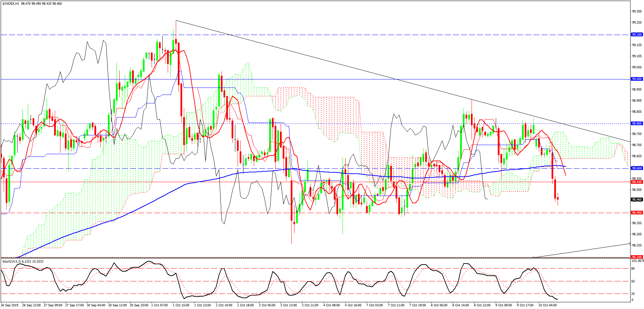Select the 98.200 red price level label
Image resolution: width=644 pixels, height=309 pixels.
coord(637,257)
